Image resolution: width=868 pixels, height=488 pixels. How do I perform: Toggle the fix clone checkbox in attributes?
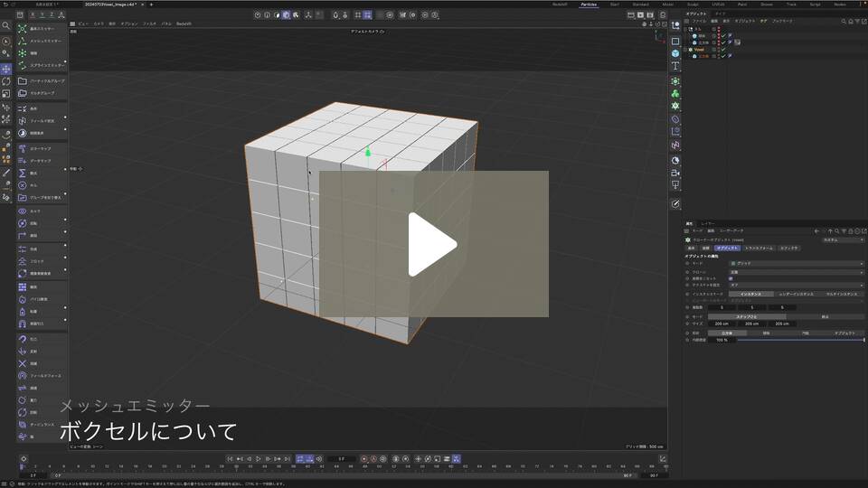click(x=731, y=278)
